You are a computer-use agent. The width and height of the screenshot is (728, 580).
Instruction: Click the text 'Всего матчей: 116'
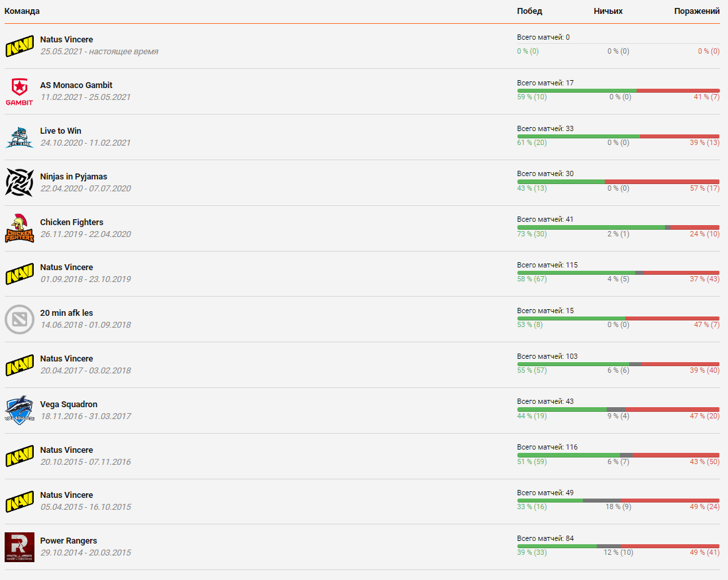click(547, 447)
